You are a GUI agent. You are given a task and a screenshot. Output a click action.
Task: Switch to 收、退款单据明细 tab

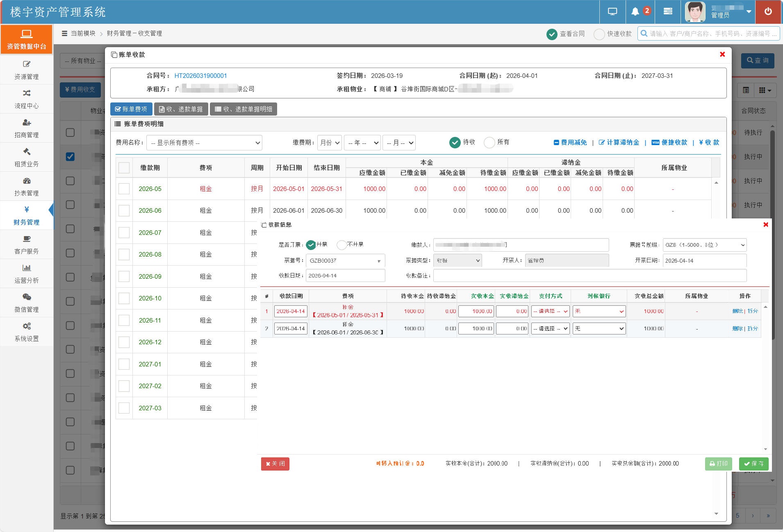[x=244, y=109]
